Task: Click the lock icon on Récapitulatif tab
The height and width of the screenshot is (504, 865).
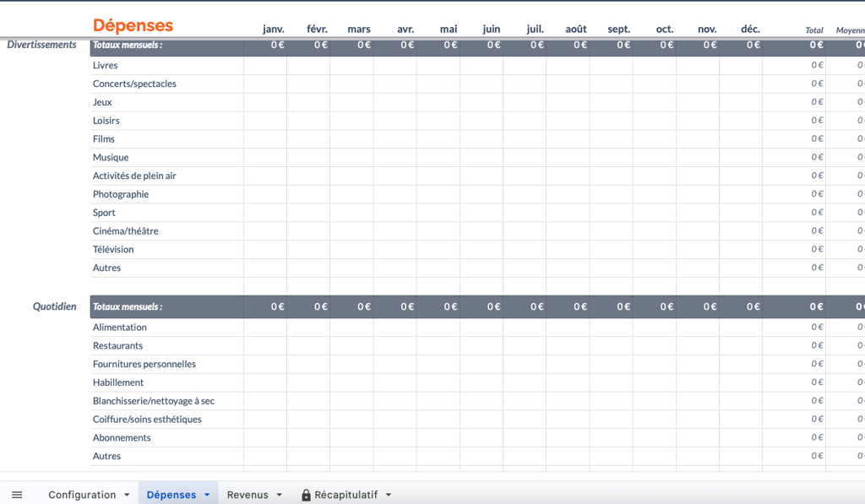Action: (306, 495)
